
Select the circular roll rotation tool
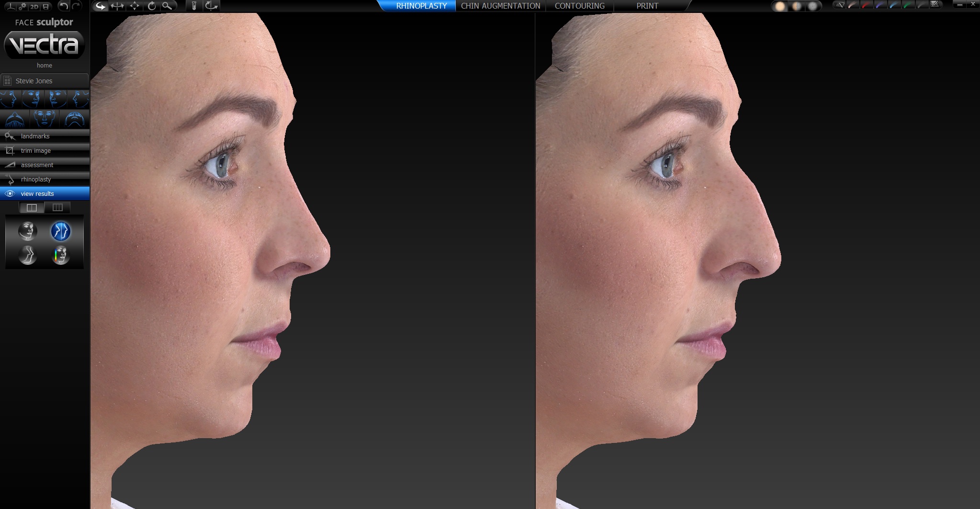click(x=151, y=6)
